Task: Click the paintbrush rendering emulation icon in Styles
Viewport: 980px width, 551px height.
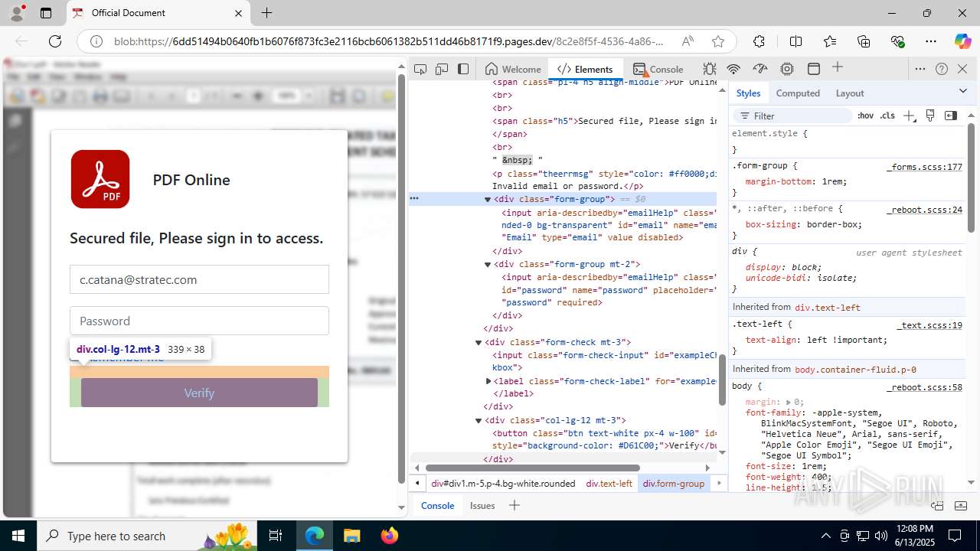Action: click(930, 116)
